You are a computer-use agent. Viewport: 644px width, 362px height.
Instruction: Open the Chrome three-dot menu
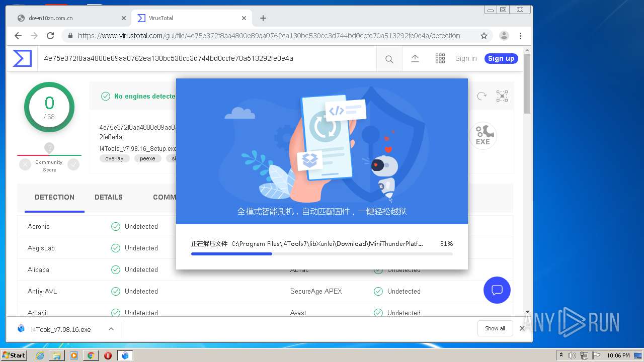pos(520,36)
